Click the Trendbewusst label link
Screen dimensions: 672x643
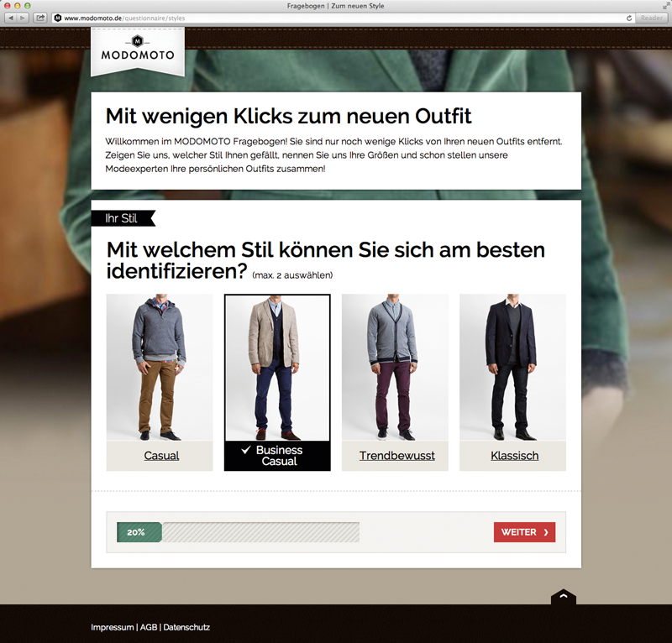pyautogui.click(x=396, y=455)
